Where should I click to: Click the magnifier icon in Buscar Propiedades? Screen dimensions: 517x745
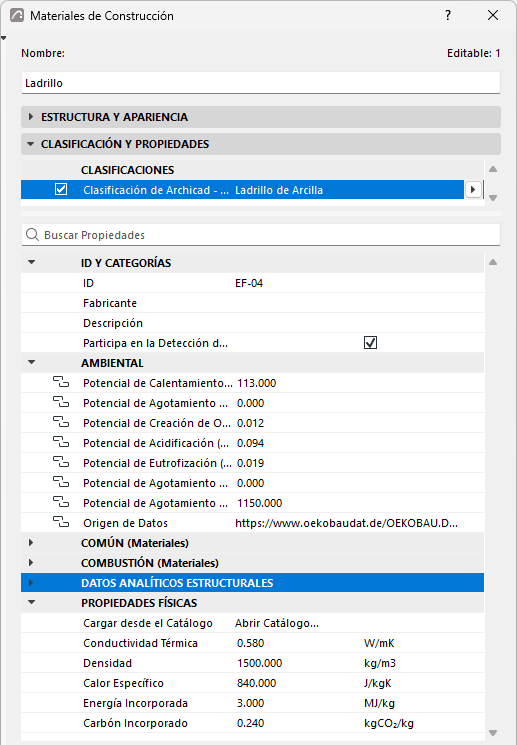pos(32,235)
